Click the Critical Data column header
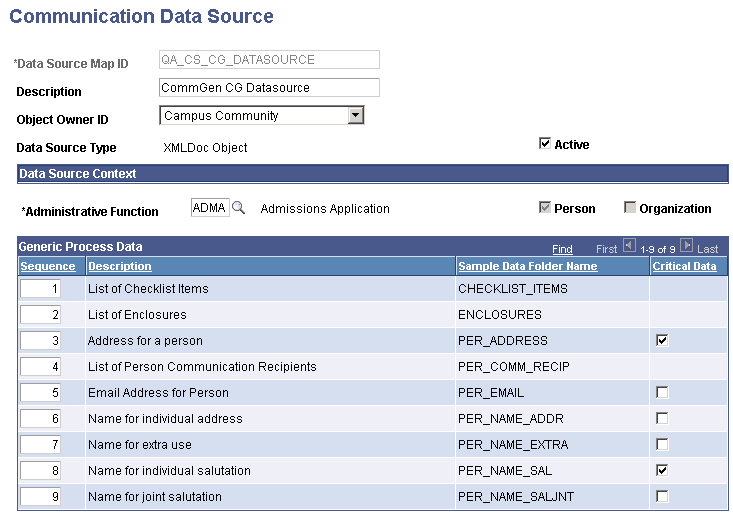 tap(684, 266)
